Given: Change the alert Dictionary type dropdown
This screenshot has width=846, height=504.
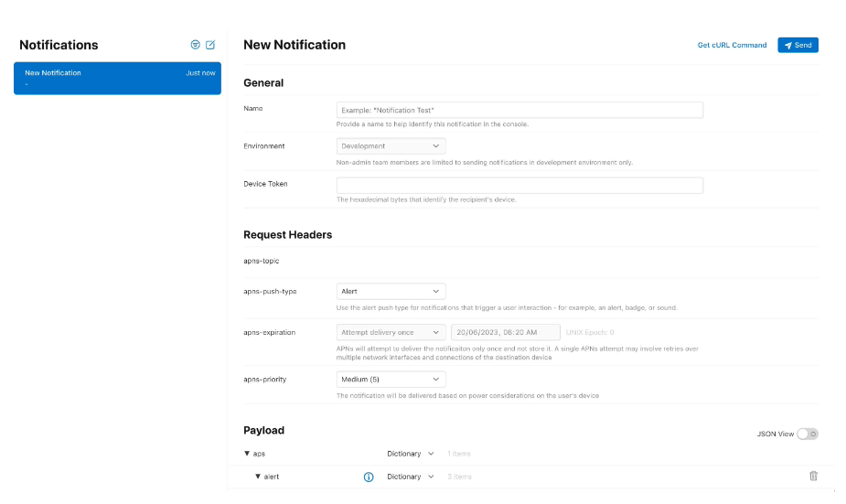Looking at the screenshot, I should coord(410,477).
